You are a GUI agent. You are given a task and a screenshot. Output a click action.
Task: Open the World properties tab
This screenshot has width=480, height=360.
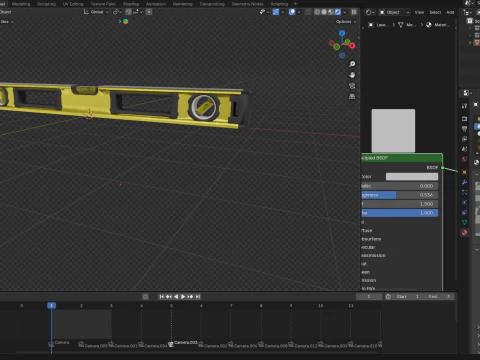click(464, 159)
